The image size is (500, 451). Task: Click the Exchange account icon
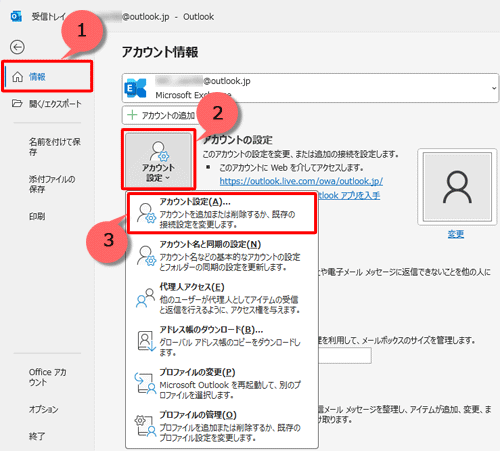135,88
